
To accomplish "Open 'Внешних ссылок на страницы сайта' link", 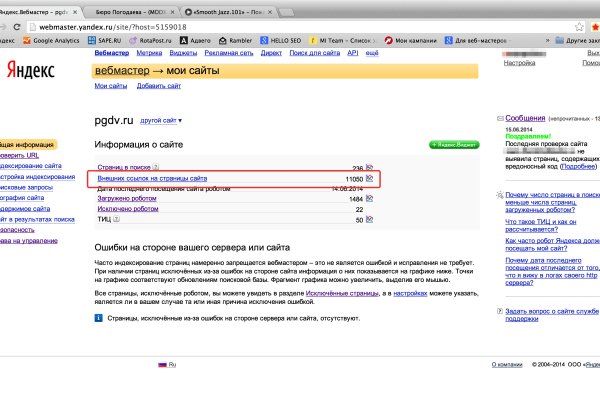I will point(150,179).
